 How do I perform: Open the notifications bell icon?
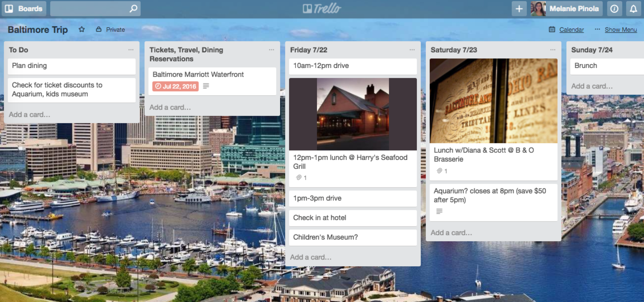click(634, 8)
